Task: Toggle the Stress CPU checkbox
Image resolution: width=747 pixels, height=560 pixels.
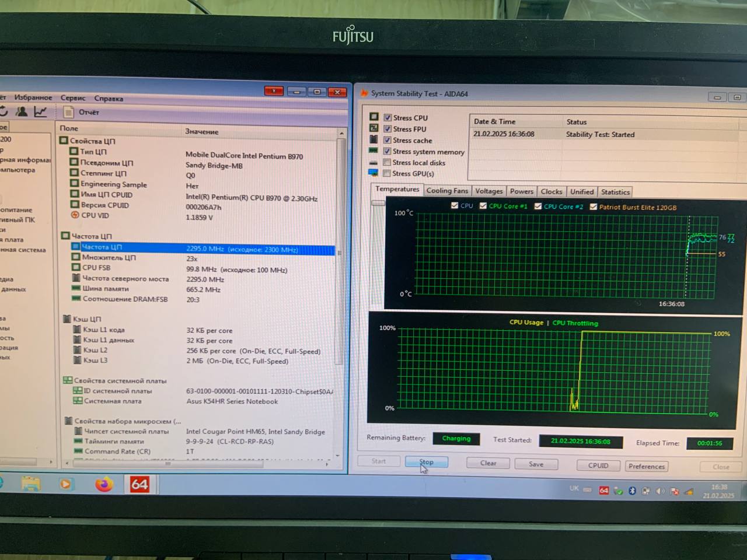Action: click(388, 117)
